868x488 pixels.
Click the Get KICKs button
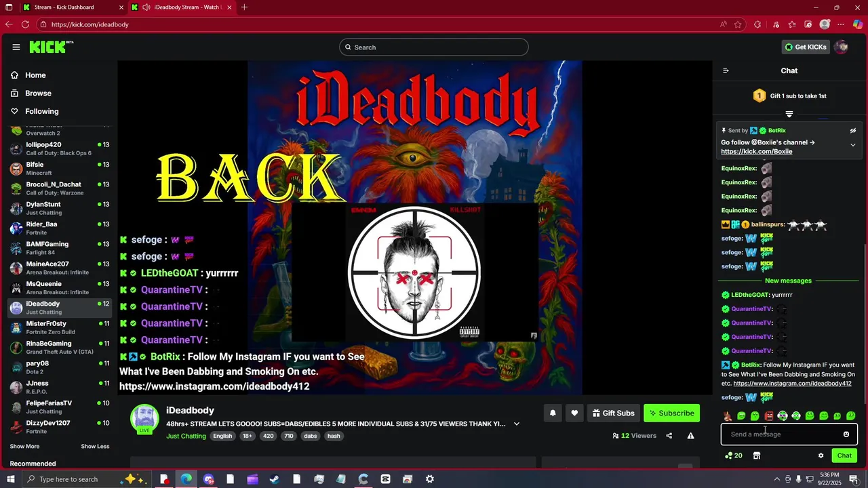806,47
